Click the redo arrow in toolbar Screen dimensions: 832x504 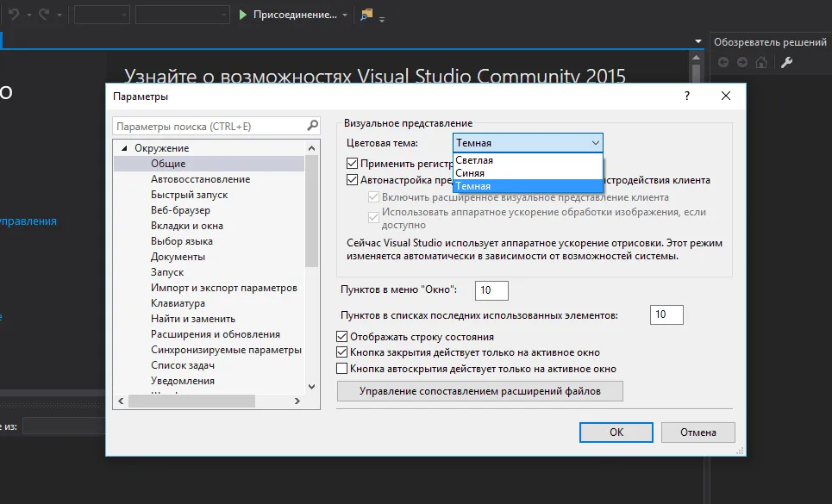point(44,15)
